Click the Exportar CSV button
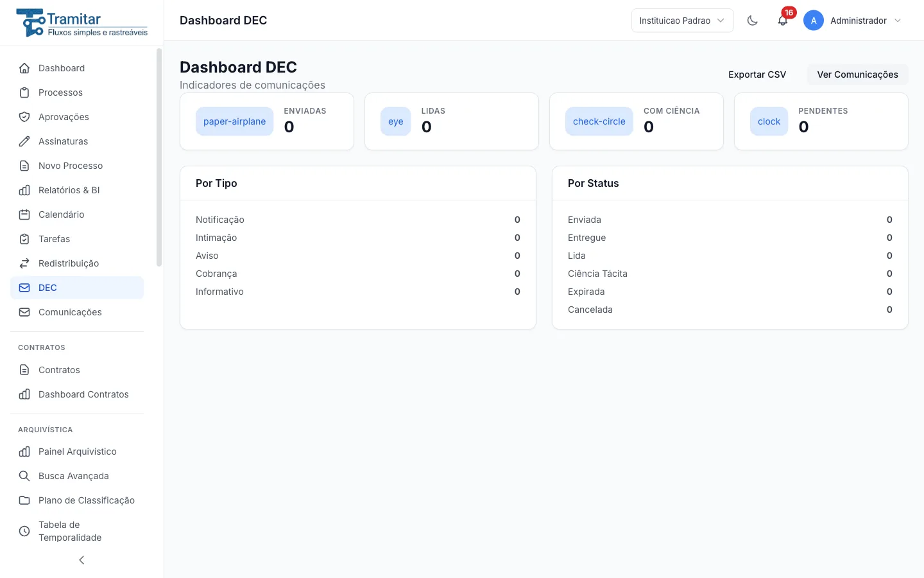 (757, 74)
